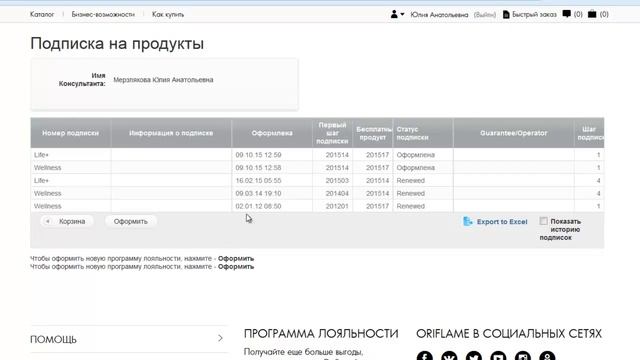Click first-step value 201404
The image size is (640, 360).
pos(337,193)
